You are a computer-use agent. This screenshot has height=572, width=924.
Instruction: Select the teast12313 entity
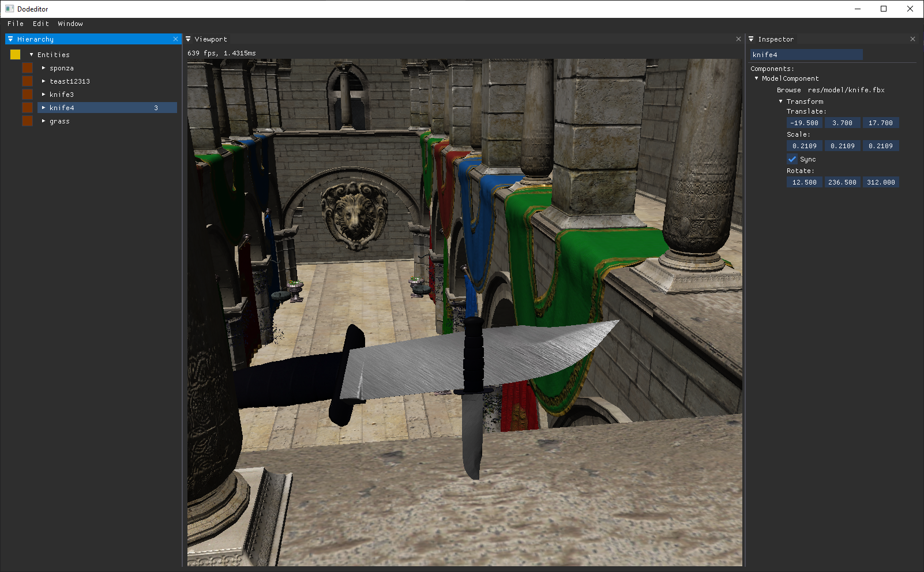point(70,81)
